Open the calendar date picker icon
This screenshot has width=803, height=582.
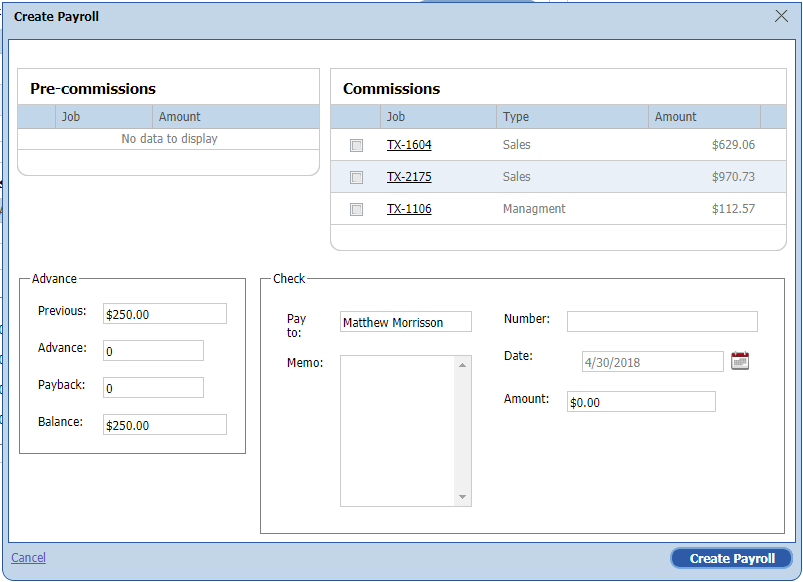739,361
